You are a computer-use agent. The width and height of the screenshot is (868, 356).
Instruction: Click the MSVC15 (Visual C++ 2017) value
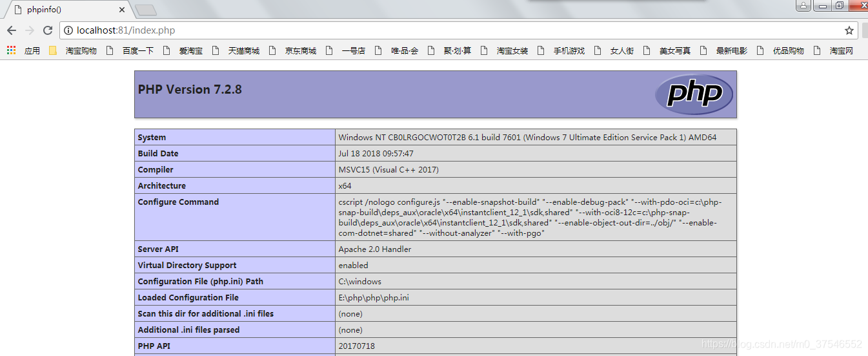point(389,169)
